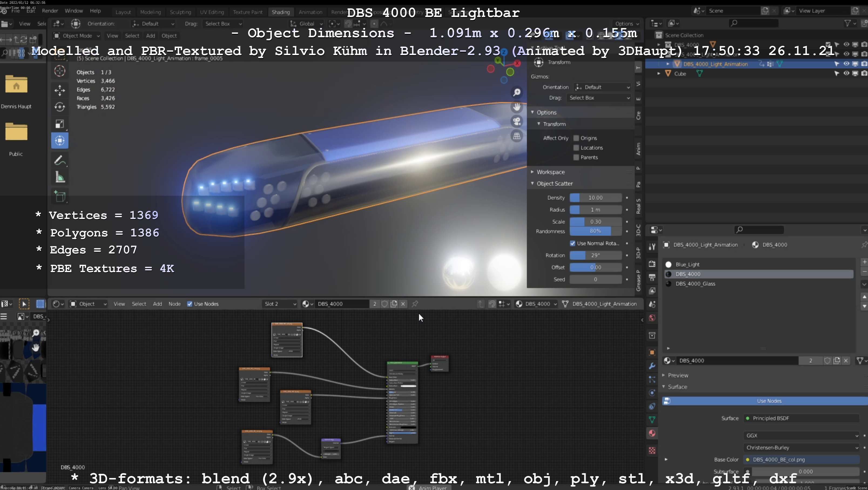Open the Object Data mesh tab icon
Image resolution: width=868 pixels, height=490 pixels.
pyautogui.click(x=652, y=420)
